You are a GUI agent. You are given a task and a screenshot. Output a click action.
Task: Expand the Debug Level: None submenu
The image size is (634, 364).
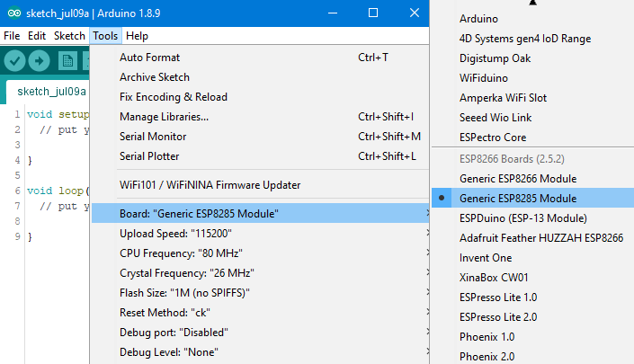pyautogui.click(x=260, y=352)
